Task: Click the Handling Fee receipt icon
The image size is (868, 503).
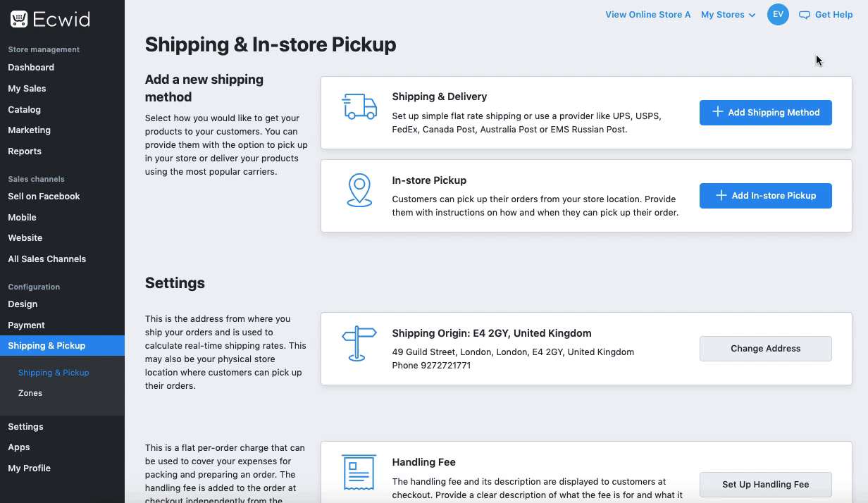Action: point(359,472)
